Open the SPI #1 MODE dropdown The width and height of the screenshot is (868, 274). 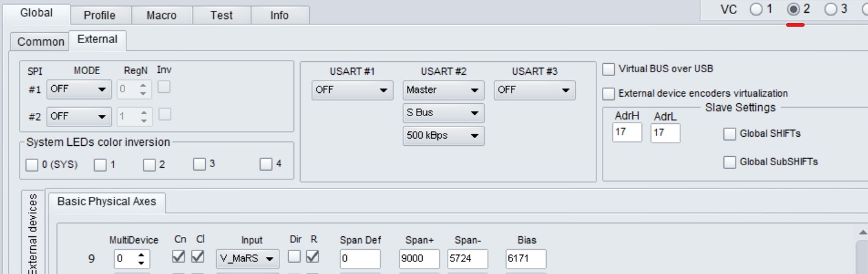point(79,90)
